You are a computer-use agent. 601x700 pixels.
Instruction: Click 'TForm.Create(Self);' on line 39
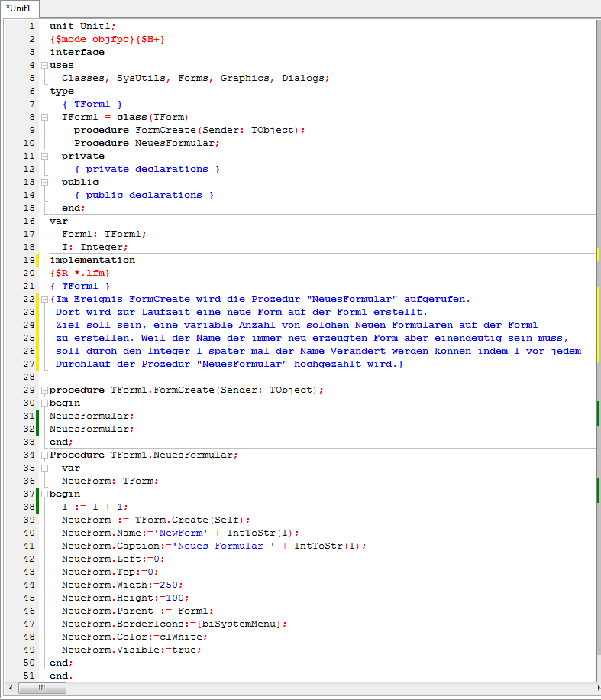(192, 520)
